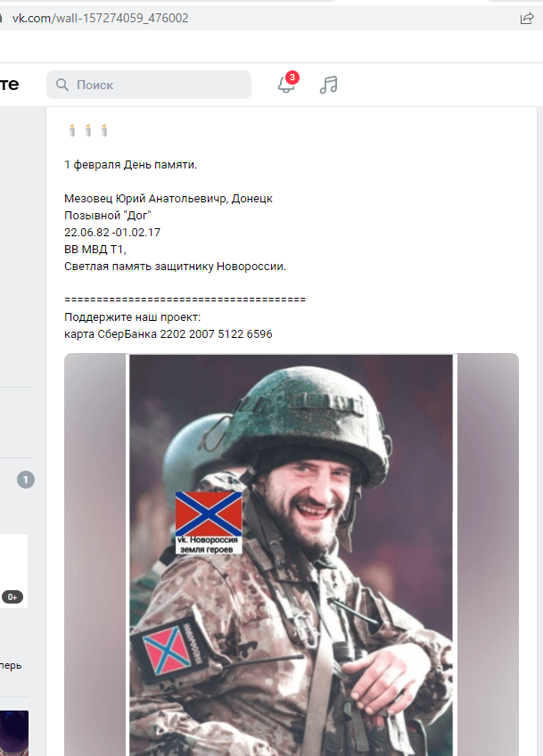Open the post photo of helmeted soldier
The width and height of the screenshot is (543, 756).
[x=292, y=555]
